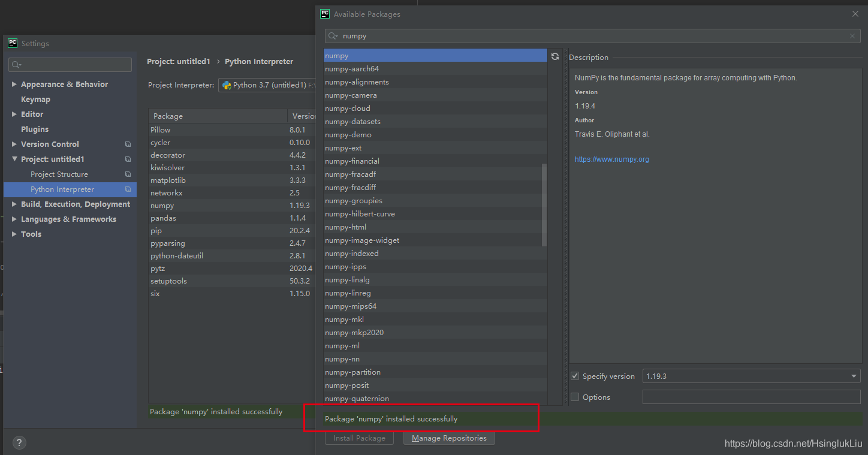Click the package list vertical scrollbar

click(544, 205)
